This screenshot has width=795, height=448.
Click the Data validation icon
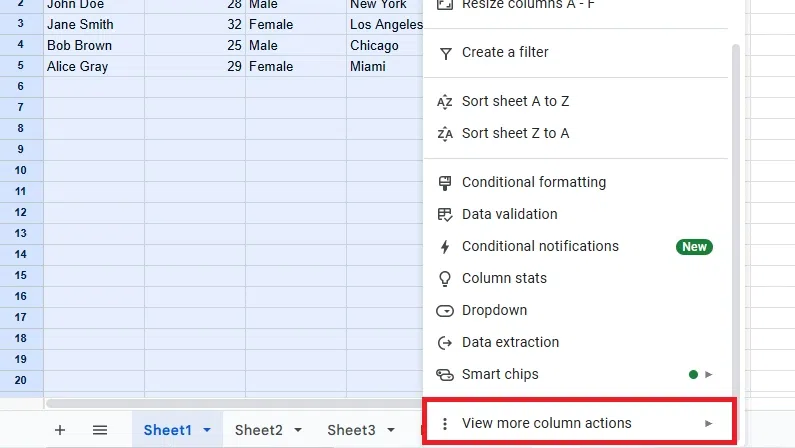446,215
